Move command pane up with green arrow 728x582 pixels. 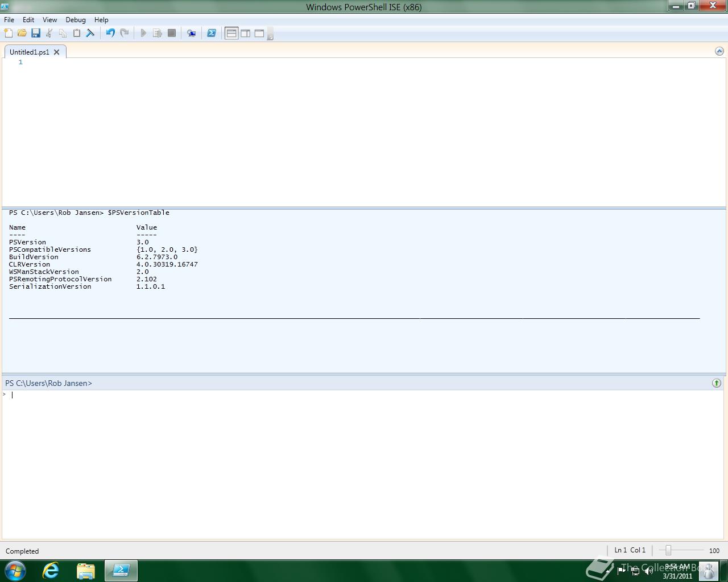pos(717,383)
